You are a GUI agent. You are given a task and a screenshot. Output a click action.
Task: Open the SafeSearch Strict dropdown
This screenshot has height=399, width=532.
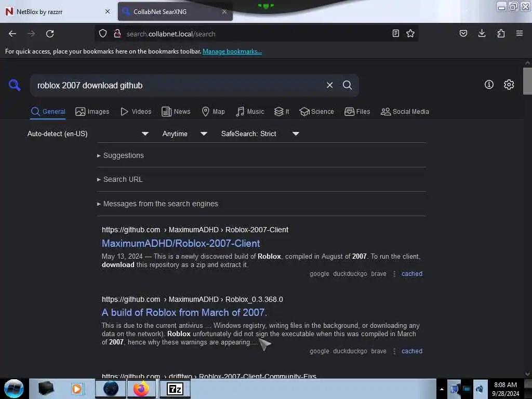260,134
